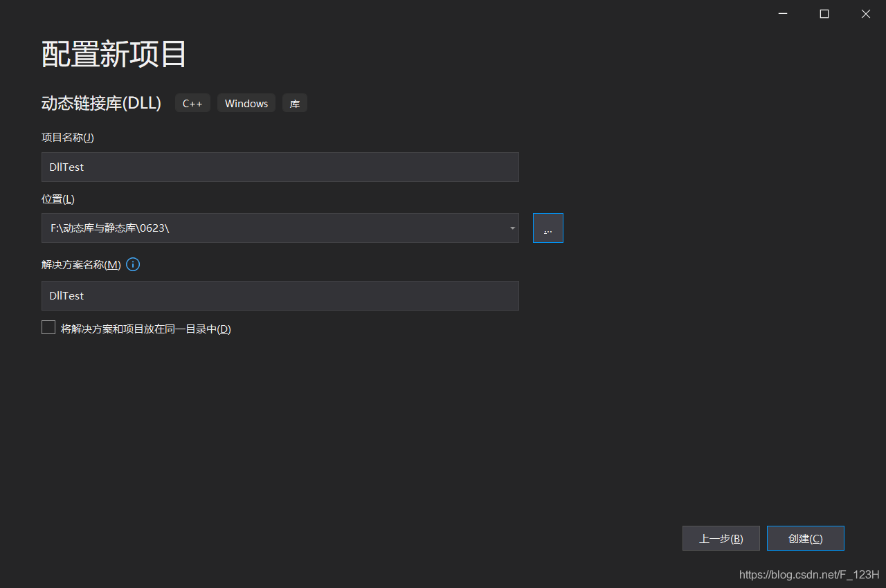This screenshot has height=588, width=886.
Task: Click the Windows tag label
Action: pyautogui.click(x=246, y=103)
